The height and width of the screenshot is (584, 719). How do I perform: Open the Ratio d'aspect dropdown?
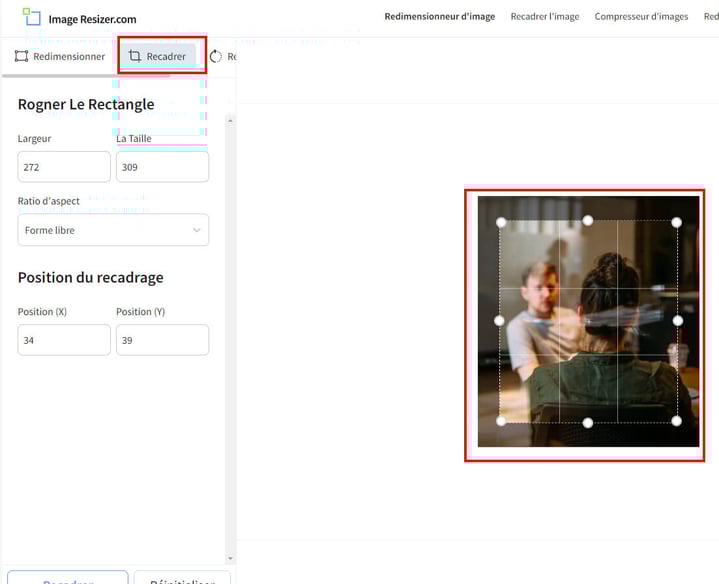[113, 230]
